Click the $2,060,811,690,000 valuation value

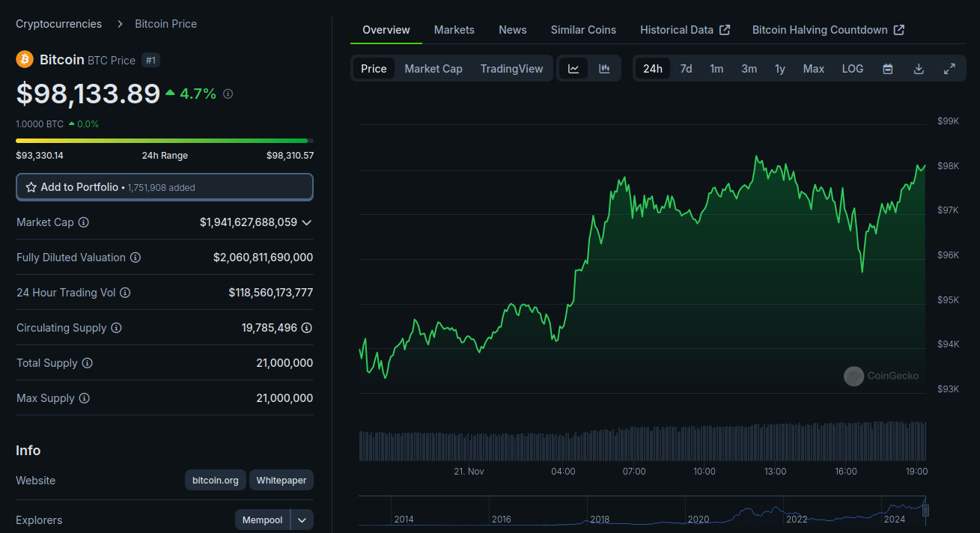click(263, 258)
